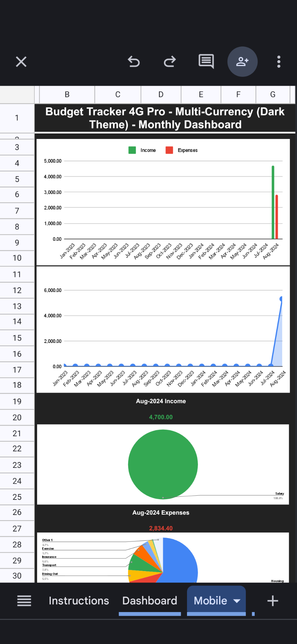Image resolution: width=297 pixels, height=644 pixels.
Task: Select the 2,834.40 expenses value cell
Action: click(161, 528)
